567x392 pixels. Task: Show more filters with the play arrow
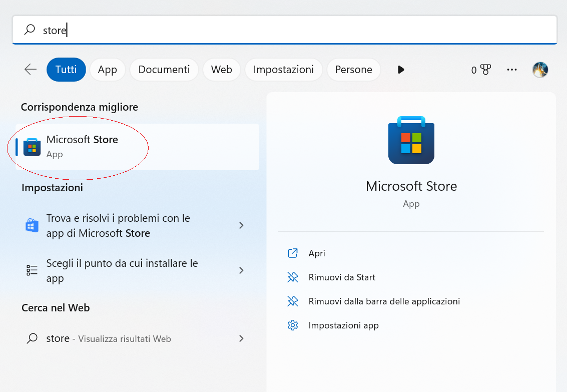tap(401, 70)
